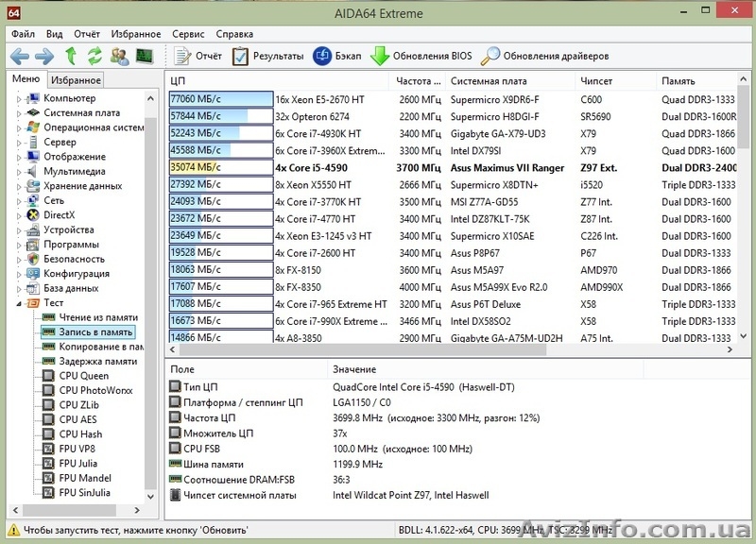This screenshot has width=756, height=544.
Task: Click the back navigation arrow
Action: tap(21, 56)
